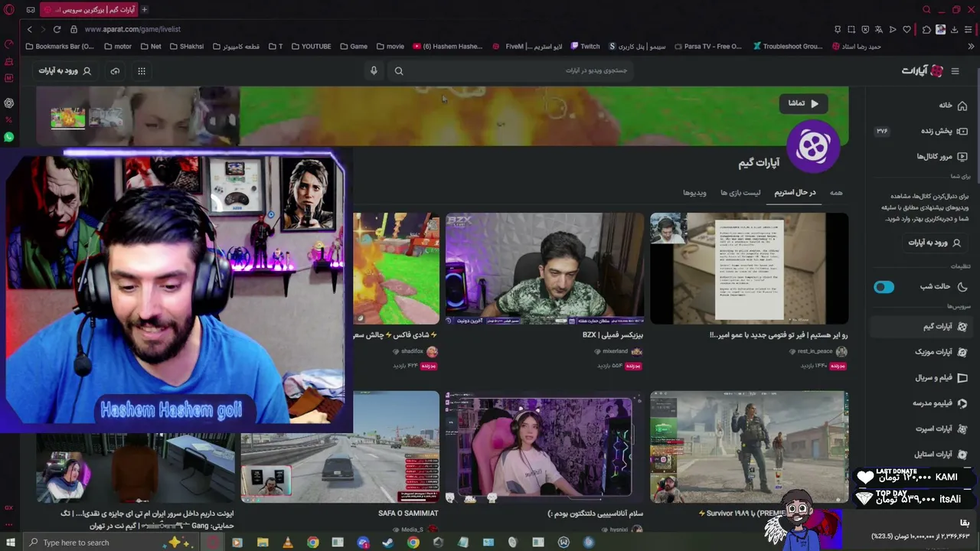Open فیلیمو مدرسه in sidebar
This screenshot has width=980, height=551.
coord(922,403)
